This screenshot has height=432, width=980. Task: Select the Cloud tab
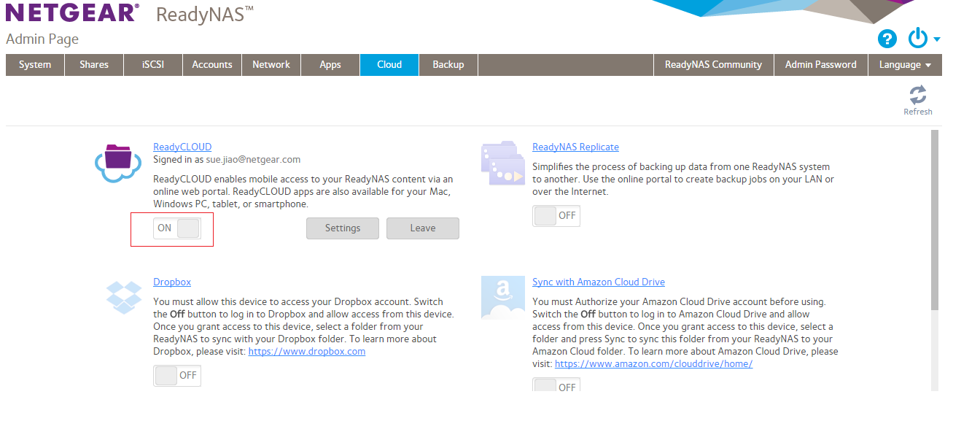(x=389, y=65)
